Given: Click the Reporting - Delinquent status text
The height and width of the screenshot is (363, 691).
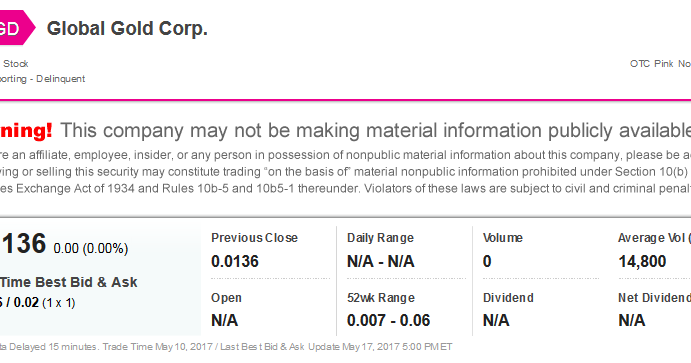Looking at the screenshot, I should click(42, 79).
